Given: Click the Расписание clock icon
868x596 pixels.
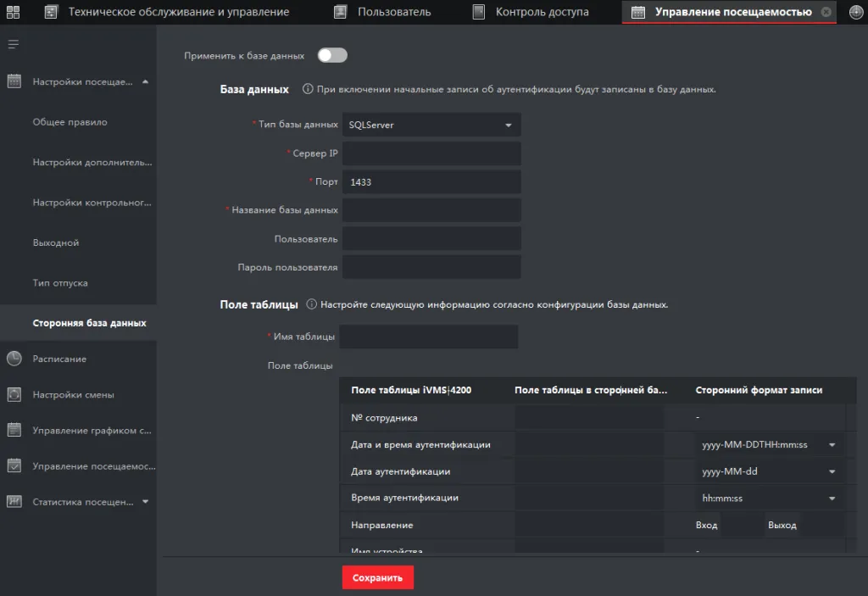Looking at the screenshot, I should tap(14, 359).
